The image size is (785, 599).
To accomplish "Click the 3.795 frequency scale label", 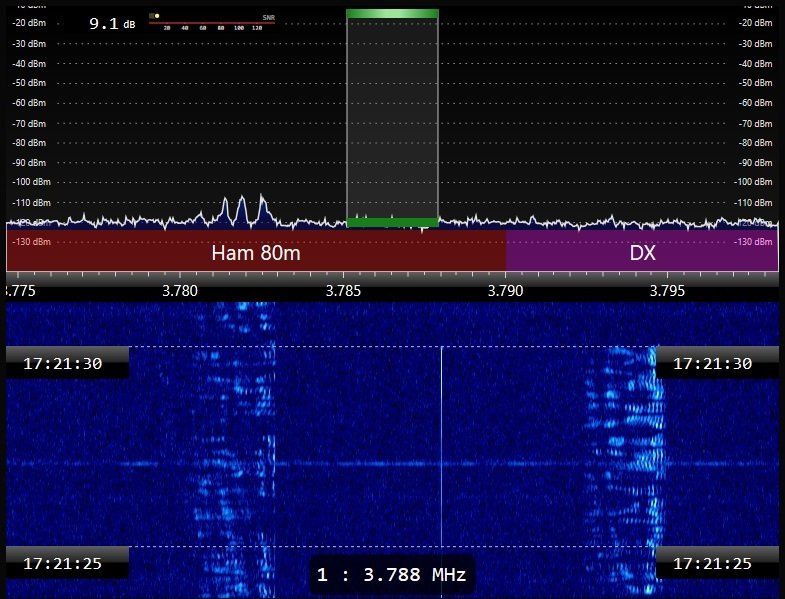I will pyautogui.click(x=667, y=291).
